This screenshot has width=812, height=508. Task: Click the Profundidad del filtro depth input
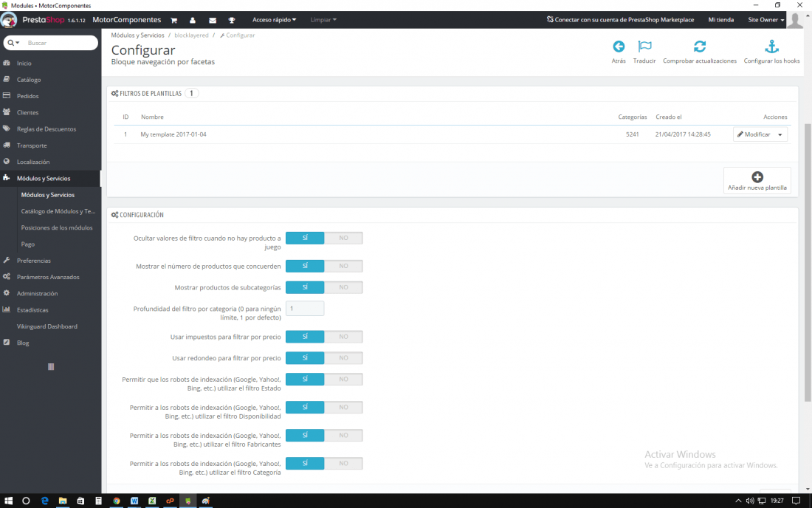(x=305, y=309)
